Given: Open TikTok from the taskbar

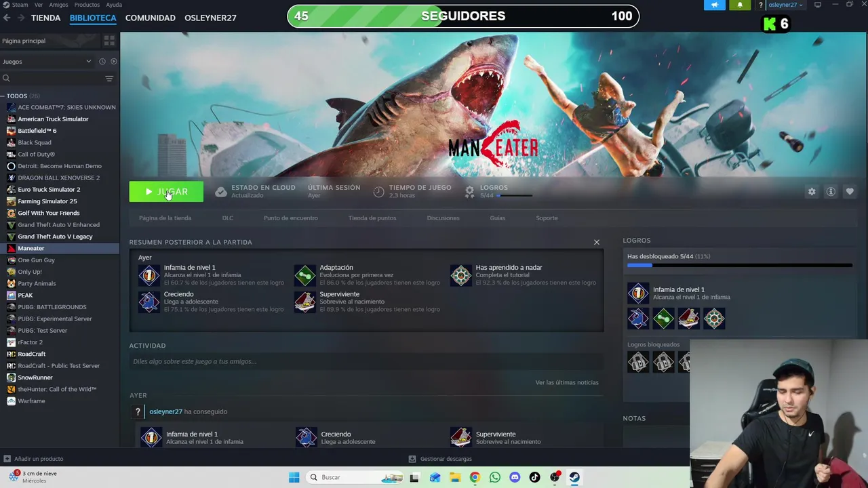Looking at the screenshot, I should tap(535, 477).
